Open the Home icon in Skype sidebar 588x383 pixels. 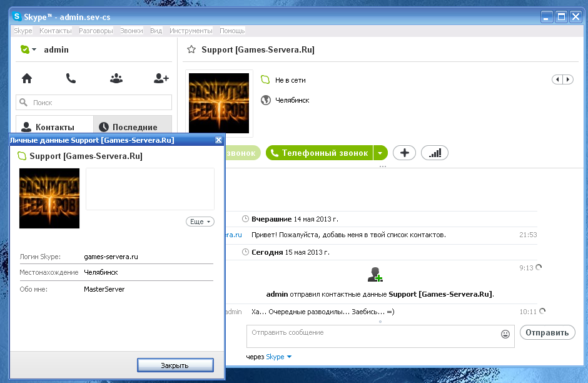[x=27, y=78]
